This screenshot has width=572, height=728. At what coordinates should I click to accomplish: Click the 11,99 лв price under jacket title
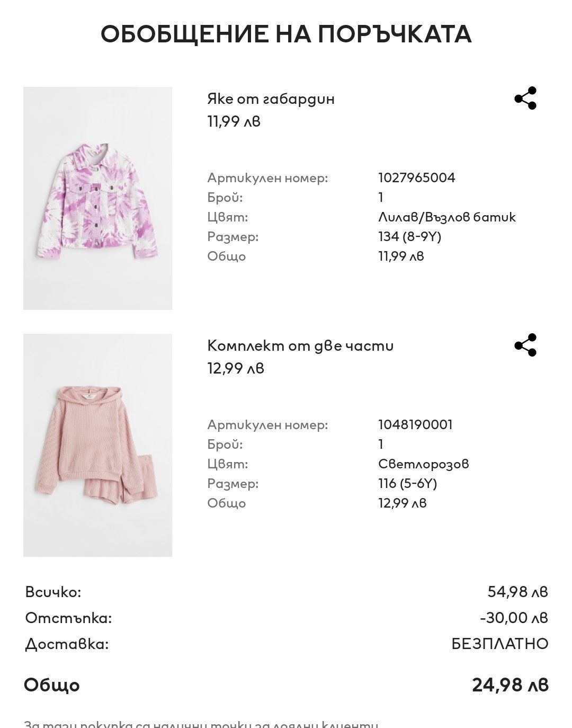pyautogui.click(x=234, y=121)
